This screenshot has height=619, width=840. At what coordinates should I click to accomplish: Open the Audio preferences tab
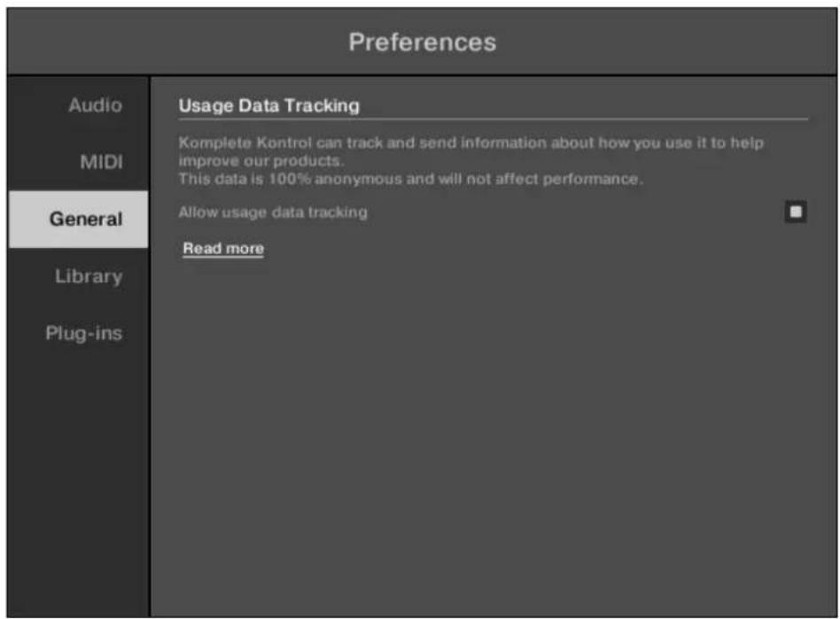tap(95, 105)
